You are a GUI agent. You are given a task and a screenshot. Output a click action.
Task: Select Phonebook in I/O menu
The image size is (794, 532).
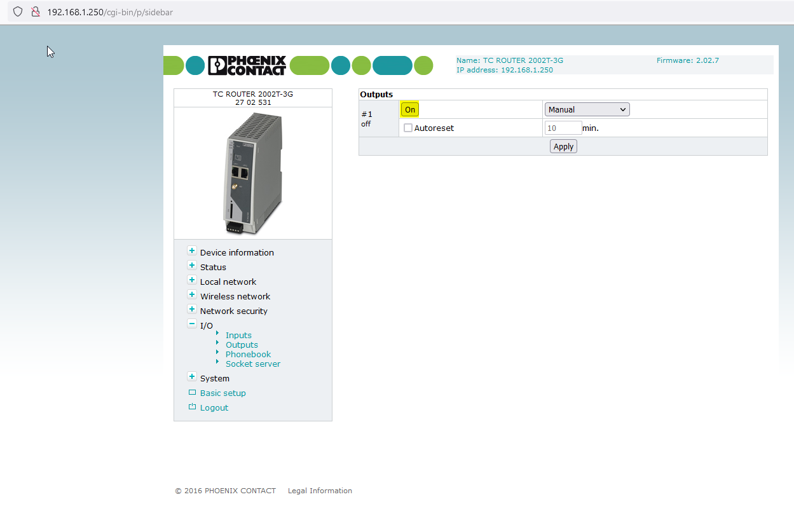(x=248, y=354)
